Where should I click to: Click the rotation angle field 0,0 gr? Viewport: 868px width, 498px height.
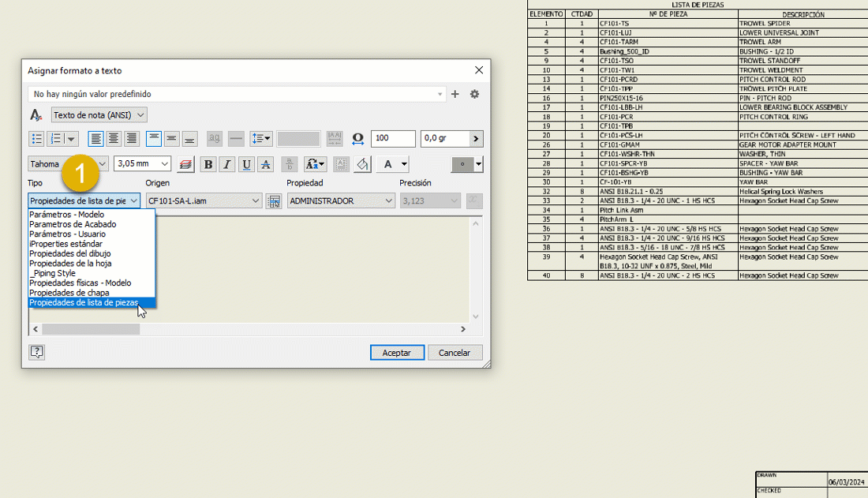pyautogui.click(x=445, y=138)
